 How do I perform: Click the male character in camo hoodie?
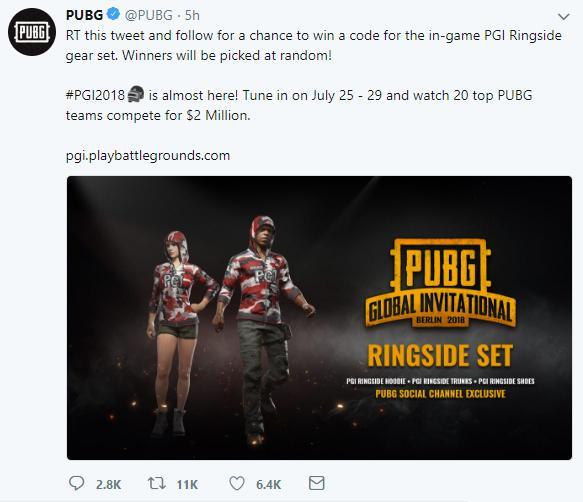point(263,329)
